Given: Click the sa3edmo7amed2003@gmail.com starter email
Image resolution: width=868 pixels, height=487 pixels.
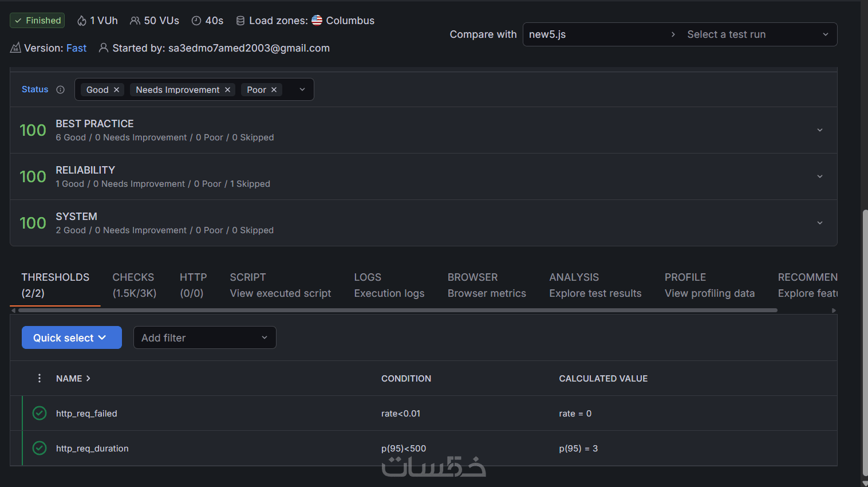Looking at the screenshot, I should (249, 48).
